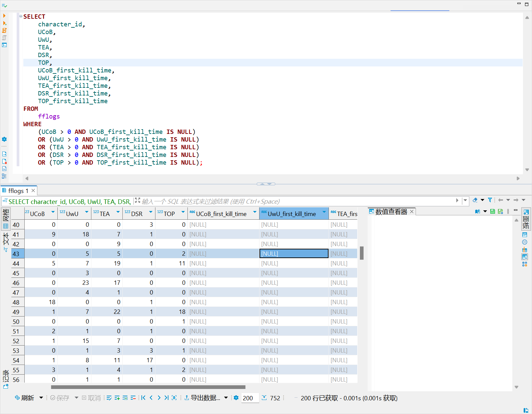Screen dimensions: 532x414
Task: Open the eraser options dropdown arrow
Action: pos(482,200)
